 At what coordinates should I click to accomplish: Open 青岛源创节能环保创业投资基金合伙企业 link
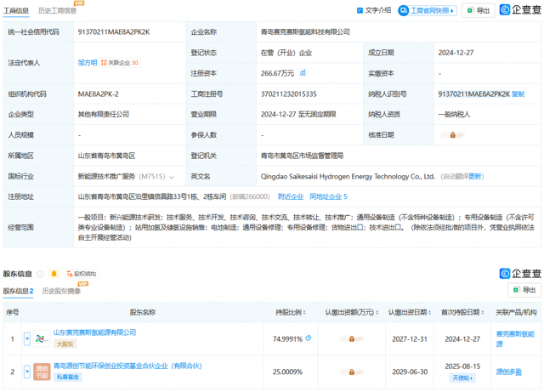click(x=127, y=366)
